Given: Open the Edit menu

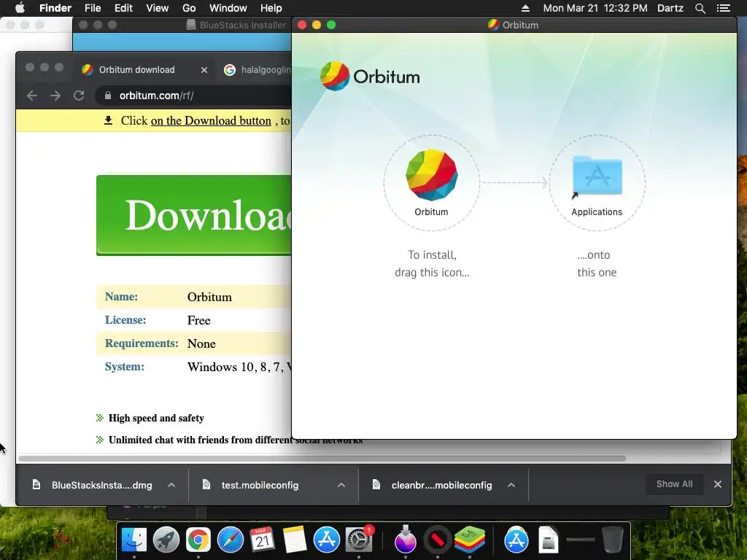Looking at the screenshot, I should pos(123,8).
